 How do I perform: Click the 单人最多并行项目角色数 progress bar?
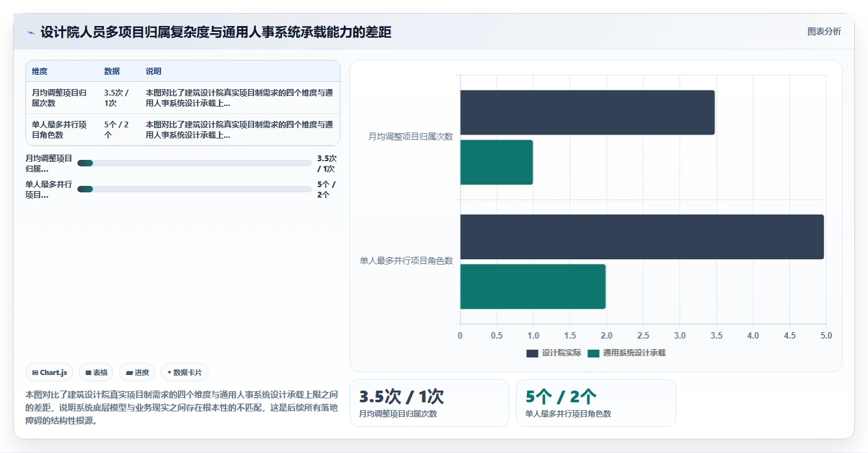(x=194, y=189)
